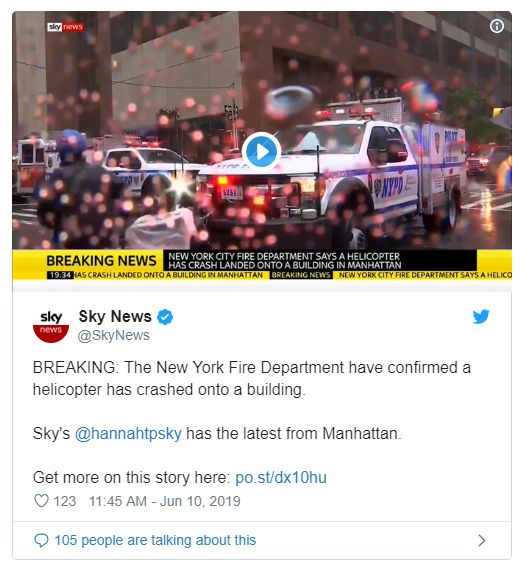Click the BREAKING NEWS banner in video
The height and width of the screenshot is (572, 531).
[101, 261]
